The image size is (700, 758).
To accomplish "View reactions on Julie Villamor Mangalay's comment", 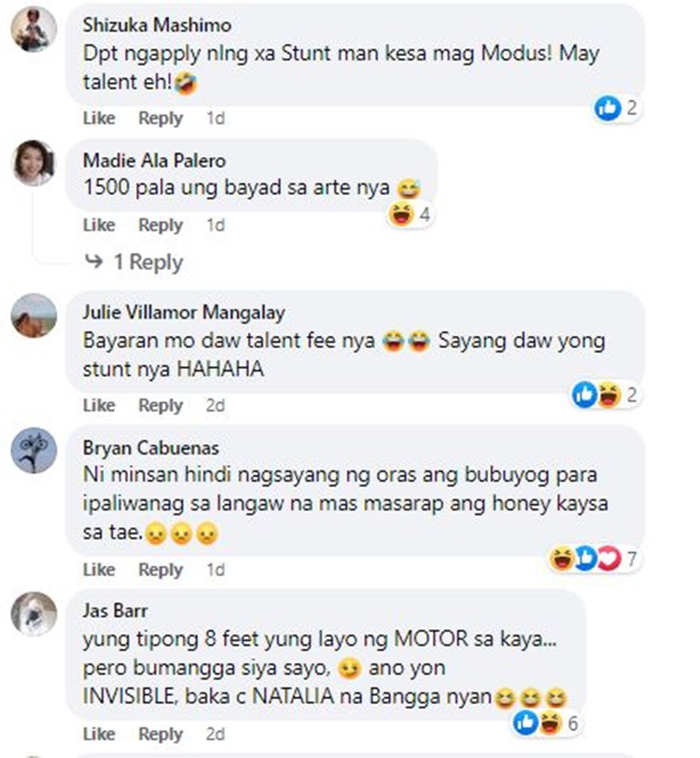I will click(x=605, y=395).
